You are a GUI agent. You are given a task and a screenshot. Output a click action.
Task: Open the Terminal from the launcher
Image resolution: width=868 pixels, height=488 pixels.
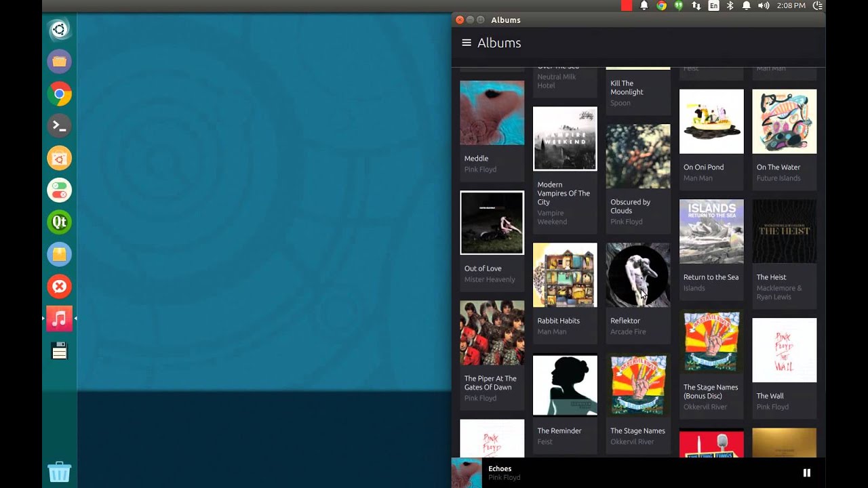59,126
